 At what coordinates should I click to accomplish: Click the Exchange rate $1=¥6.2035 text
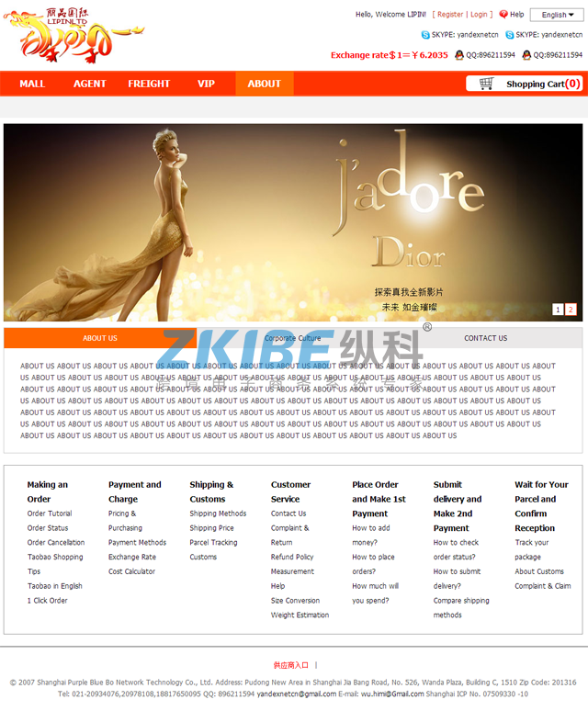pos(389,55)
